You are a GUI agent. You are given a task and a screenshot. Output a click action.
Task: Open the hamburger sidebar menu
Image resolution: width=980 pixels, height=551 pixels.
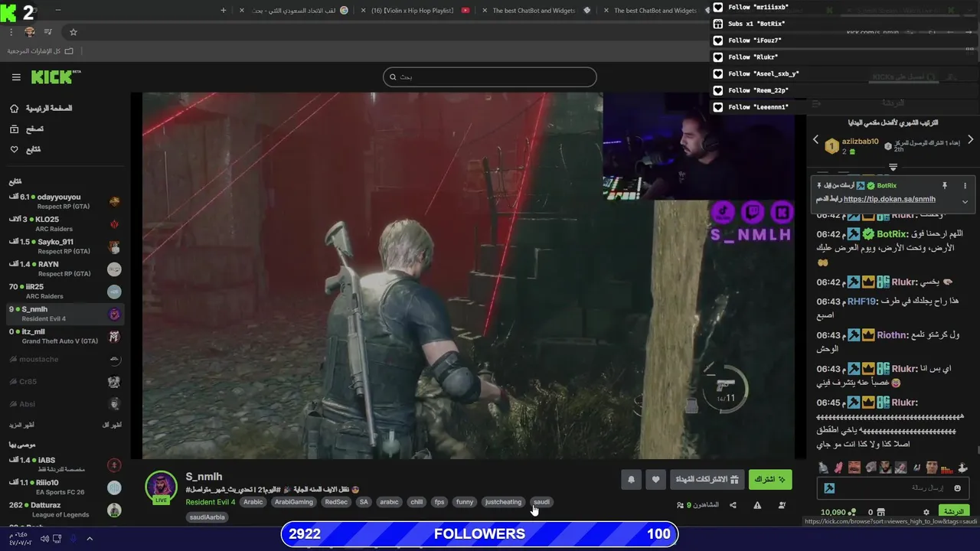[16, 77]
